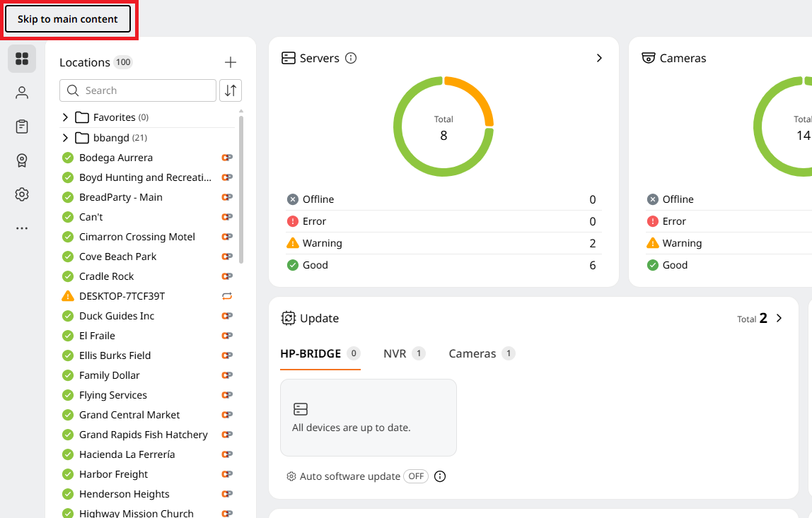Click the Bodega Aurrera connection status icon
Screen dimensions: 812x518
click(x=227, y=158)
